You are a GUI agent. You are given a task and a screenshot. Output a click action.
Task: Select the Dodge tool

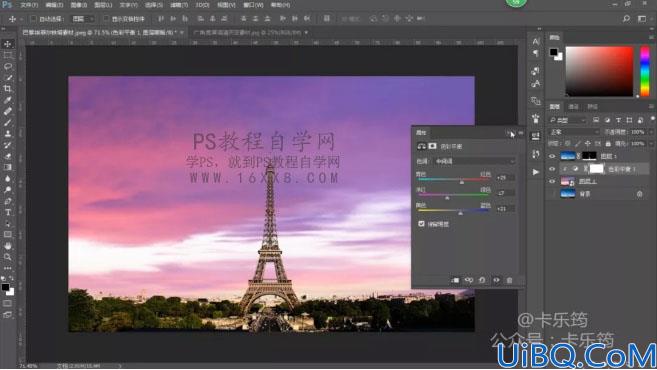(x=8, y=190)
